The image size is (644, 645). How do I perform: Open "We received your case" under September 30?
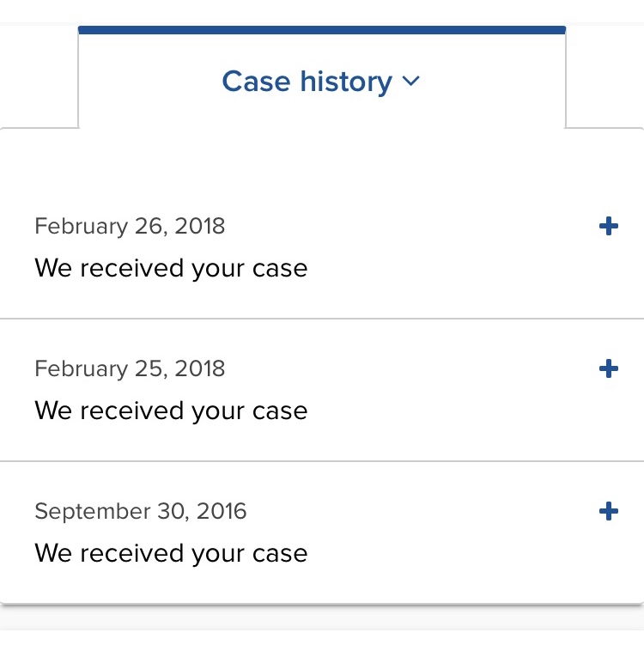point(171,553)
